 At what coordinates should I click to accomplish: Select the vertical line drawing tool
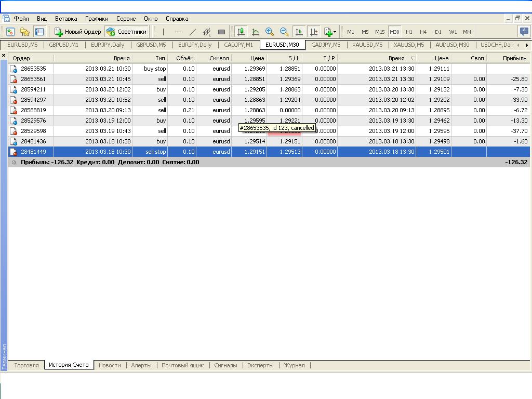163,32
